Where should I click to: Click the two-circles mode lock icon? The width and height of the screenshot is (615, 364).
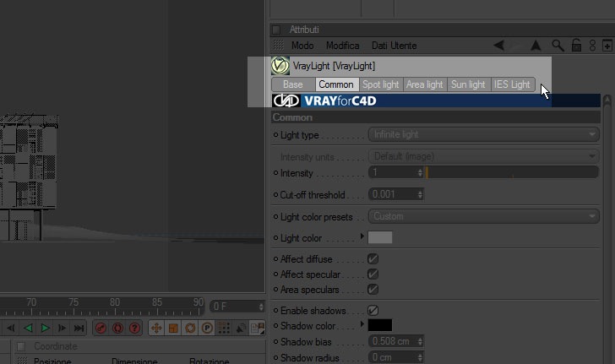coord(592,46)
